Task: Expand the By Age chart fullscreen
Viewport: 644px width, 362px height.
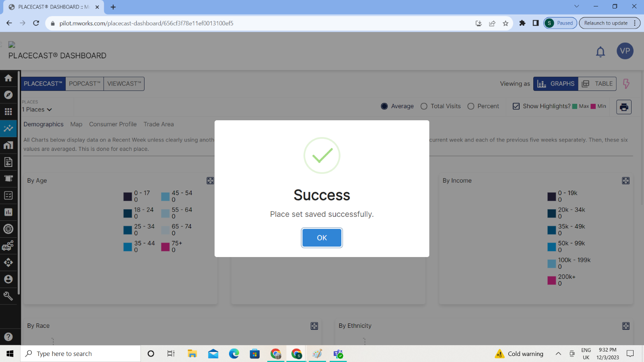Action: [210, 181]
